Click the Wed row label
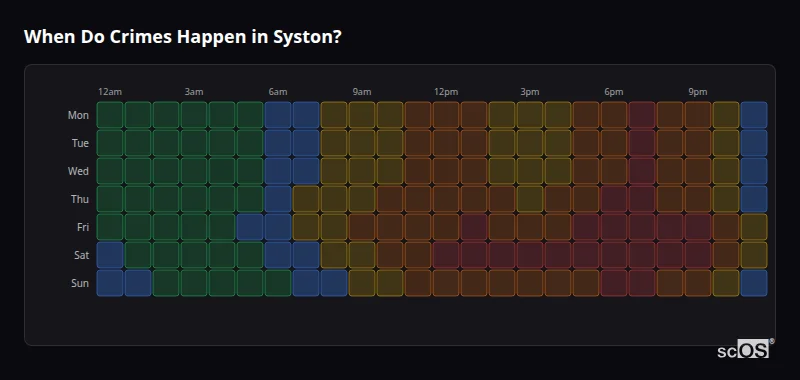This screenshot has width=800, height=380. pos(78,171)
